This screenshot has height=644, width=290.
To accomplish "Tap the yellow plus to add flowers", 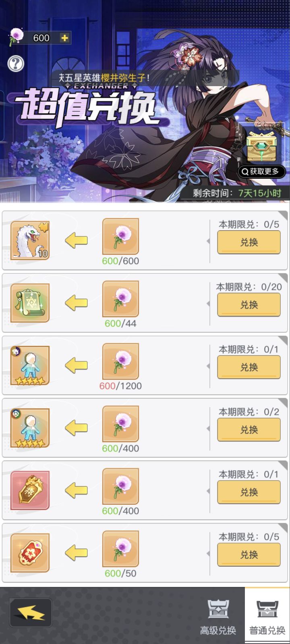I will [64, 38].
